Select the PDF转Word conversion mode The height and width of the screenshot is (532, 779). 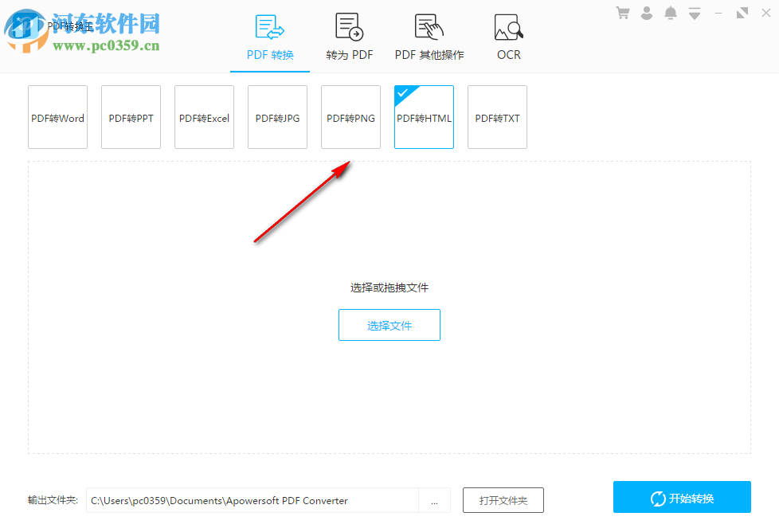tap(57, 116)
